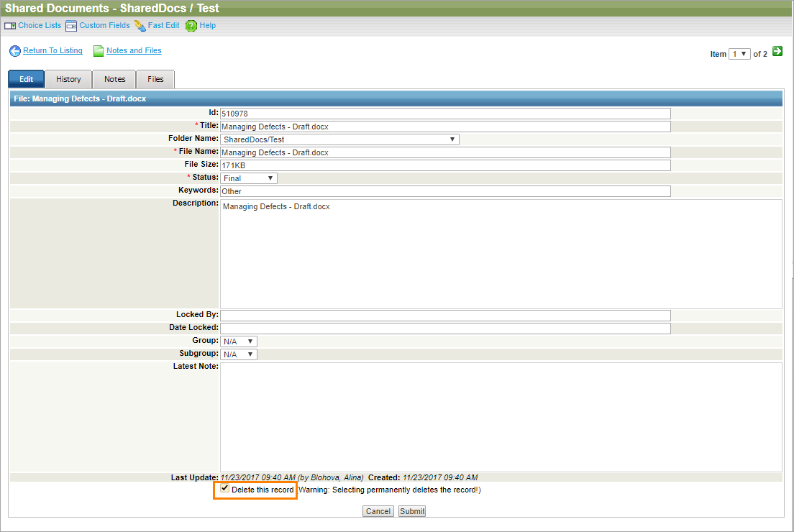Expand the Subgroup dropdown

pyautogui.click(x=239, y=354)
